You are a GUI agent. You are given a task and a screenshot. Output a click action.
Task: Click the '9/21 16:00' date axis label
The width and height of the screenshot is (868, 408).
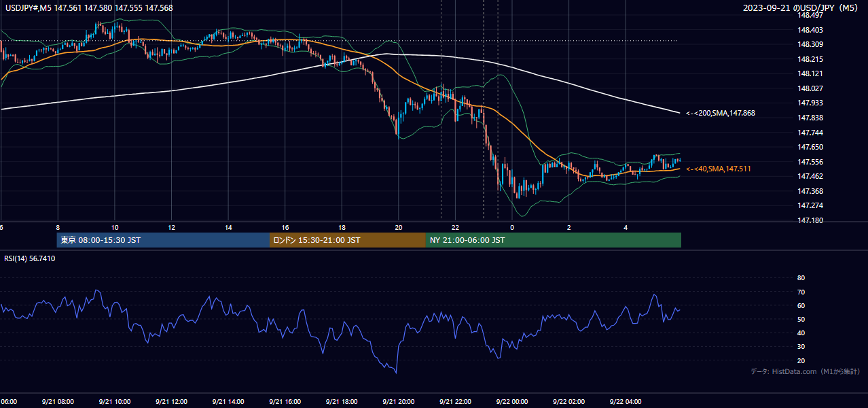[x=285, y=402]
